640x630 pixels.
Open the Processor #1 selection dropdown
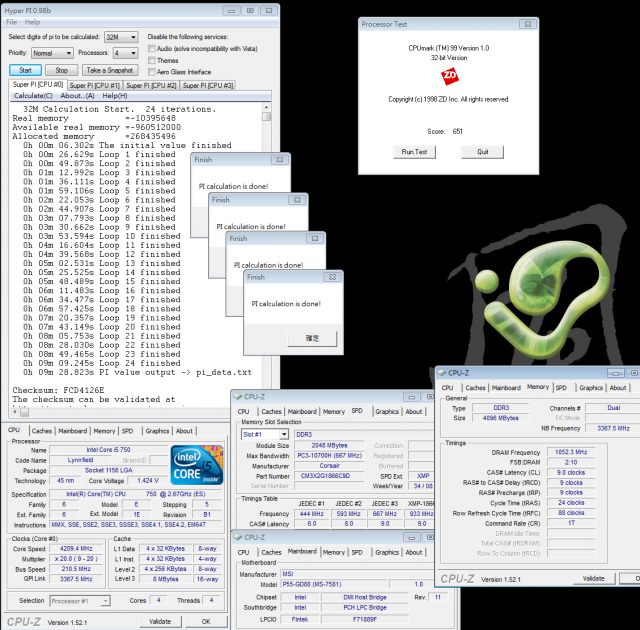pos(80,601)
